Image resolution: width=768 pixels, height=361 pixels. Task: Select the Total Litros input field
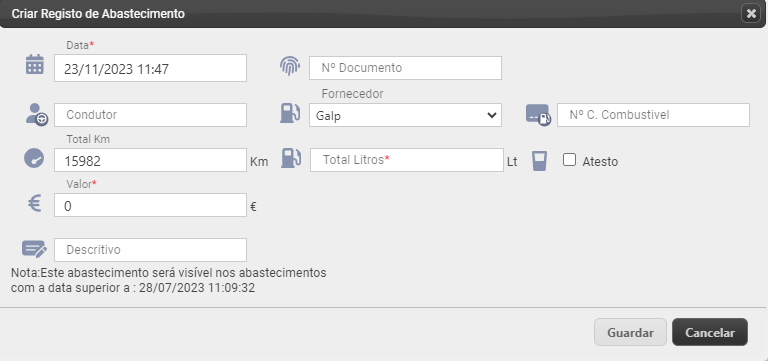pyautogui.click(x=407, y=160)
